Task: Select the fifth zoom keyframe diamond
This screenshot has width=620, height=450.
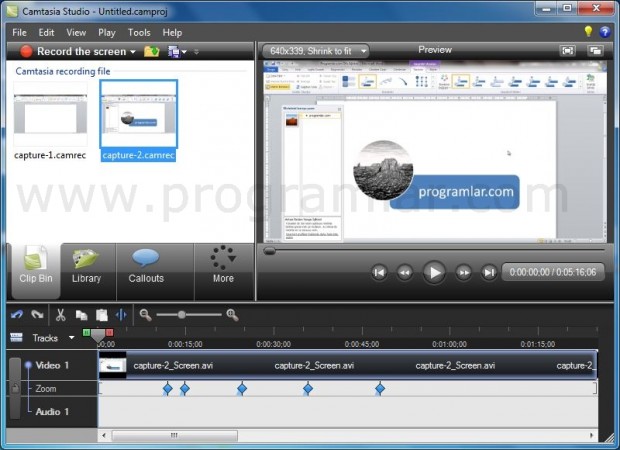Action: click(x=380, y=389)
